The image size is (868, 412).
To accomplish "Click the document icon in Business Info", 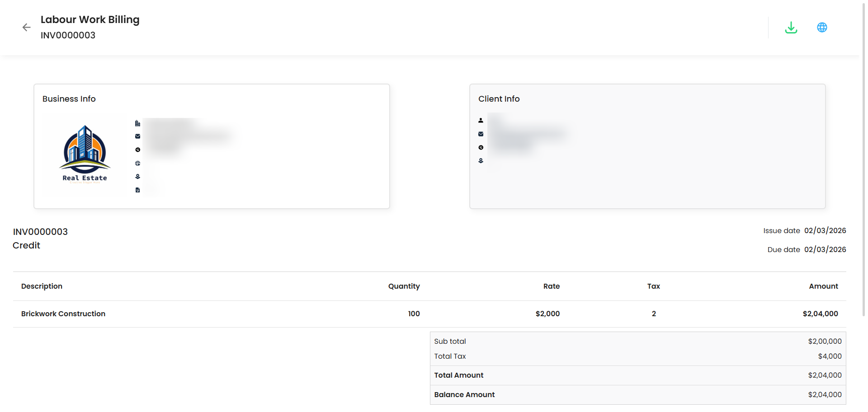I will [x=137, y=190].
